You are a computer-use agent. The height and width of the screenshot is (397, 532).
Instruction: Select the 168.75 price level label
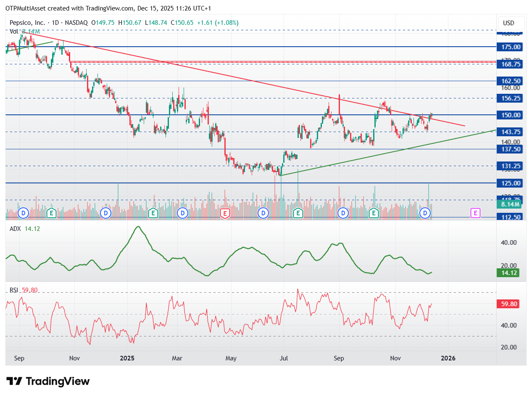point(509,64)
